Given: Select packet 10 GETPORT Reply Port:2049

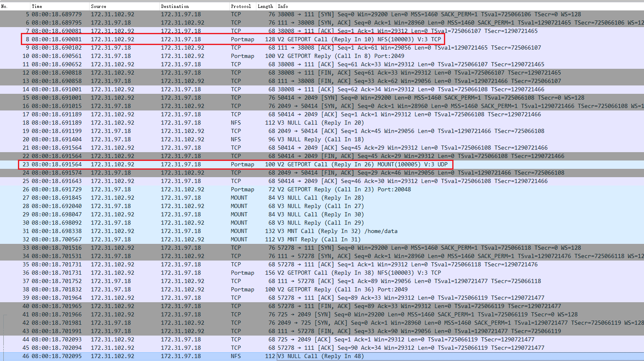Looking at the screenshot, I should point(322,56).
